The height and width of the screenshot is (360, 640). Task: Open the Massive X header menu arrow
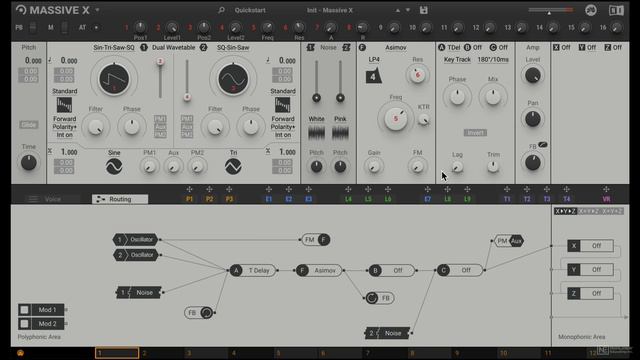pyautogui.click(x=97, y=10)
